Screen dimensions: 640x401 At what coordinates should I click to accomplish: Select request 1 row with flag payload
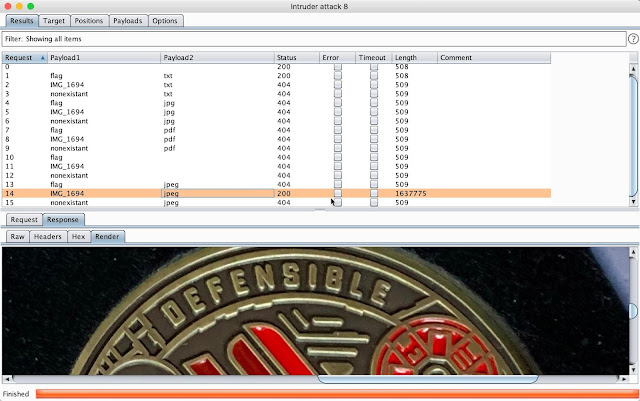(276, 76)
